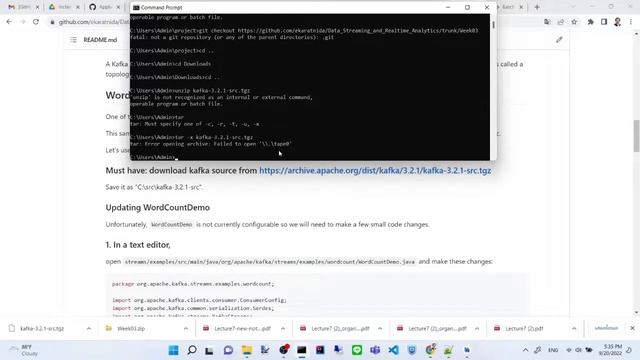Image resolution: width=640 pixels, height=360 pixels.
Task: Open Lecture7-new-not...pdf download
Action: (242, 328)
